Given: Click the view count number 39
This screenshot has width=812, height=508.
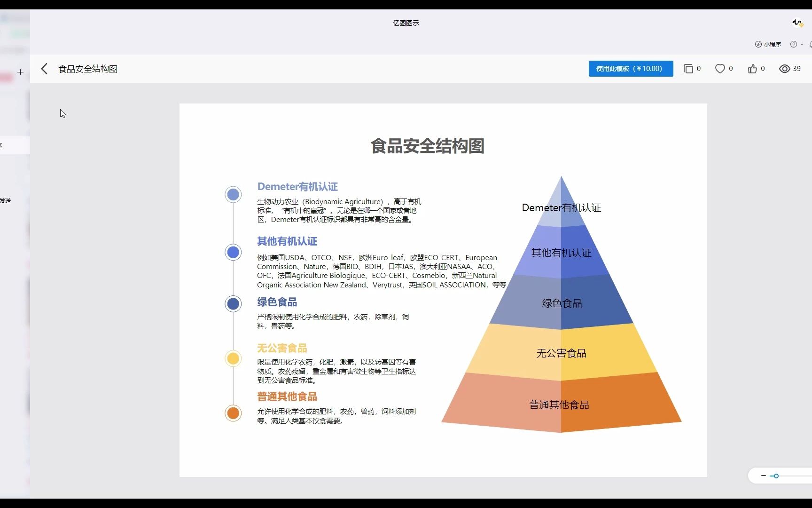Looking at the screenshot, I should pos(797,69).
